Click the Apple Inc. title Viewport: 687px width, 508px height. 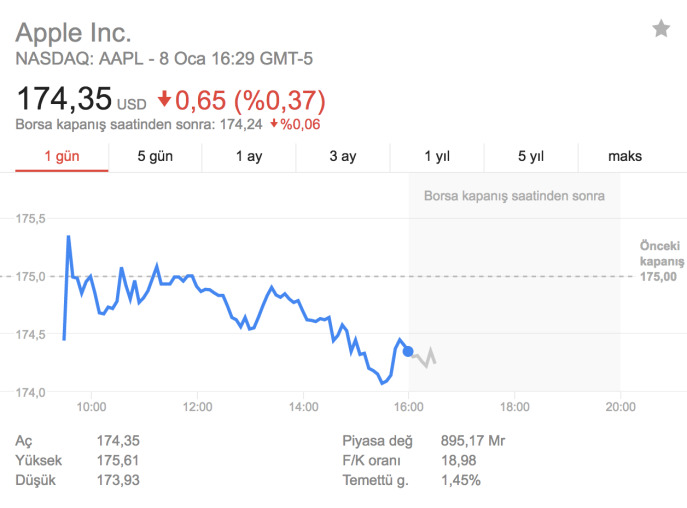[73, 33]
